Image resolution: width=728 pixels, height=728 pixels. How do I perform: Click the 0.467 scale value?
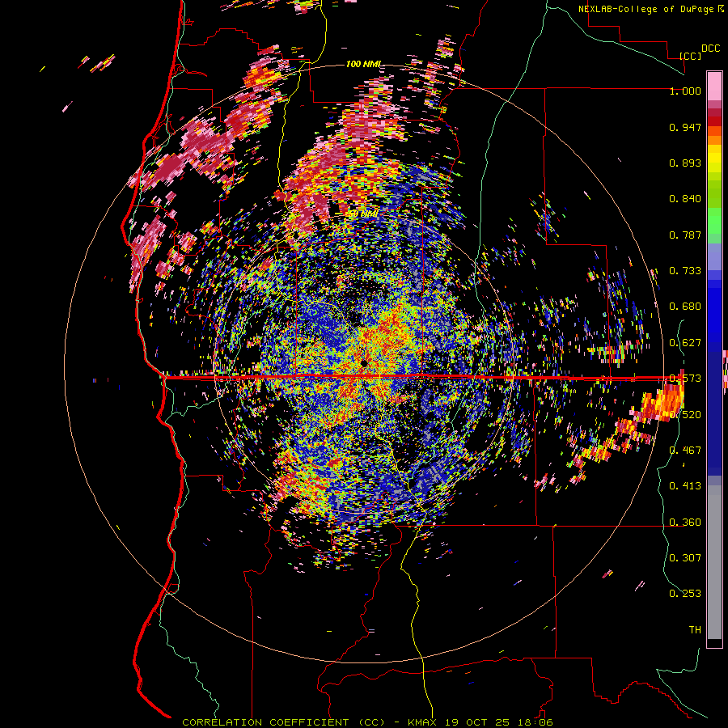[x=685, y=450]
